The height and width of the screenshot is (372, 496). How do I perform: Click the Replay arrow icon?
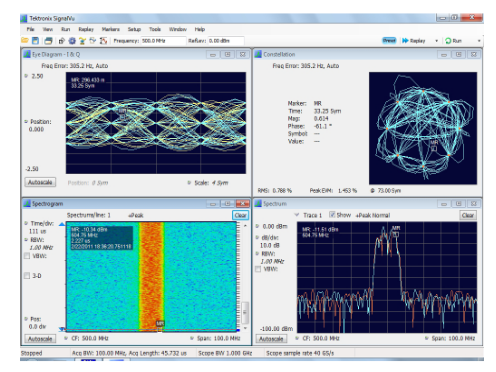(x=405, y=41)
